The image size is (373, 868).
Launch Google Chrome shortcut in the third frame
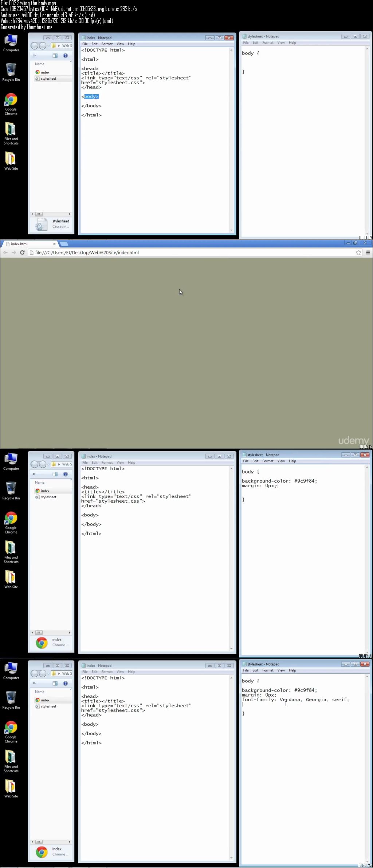(11, 523)
